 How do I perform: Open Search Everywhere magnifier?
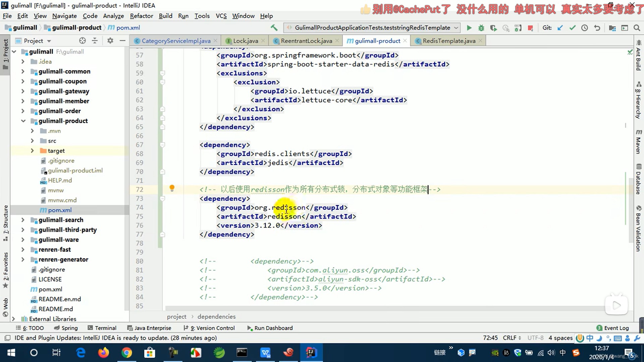tap(637, 28)
